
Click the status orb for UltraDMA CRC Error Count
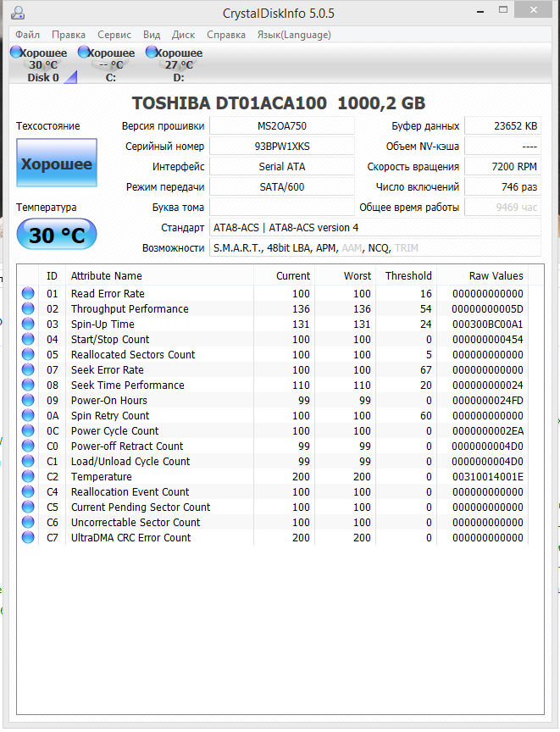tap(28, 537)
